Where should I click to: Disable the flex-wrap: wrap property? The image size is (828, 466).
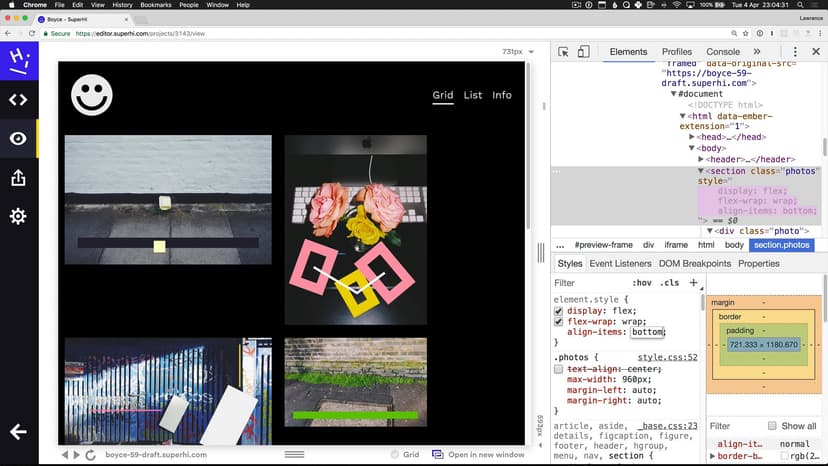click(559, 322)
